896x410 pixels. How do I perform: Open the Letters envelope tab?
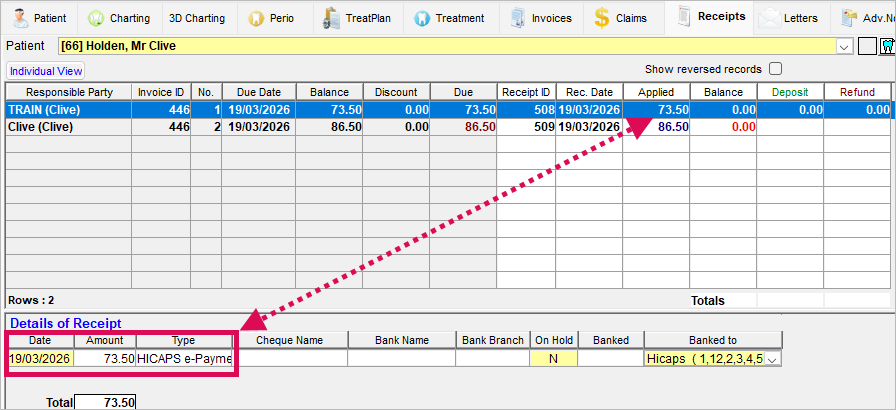point(789,18)
